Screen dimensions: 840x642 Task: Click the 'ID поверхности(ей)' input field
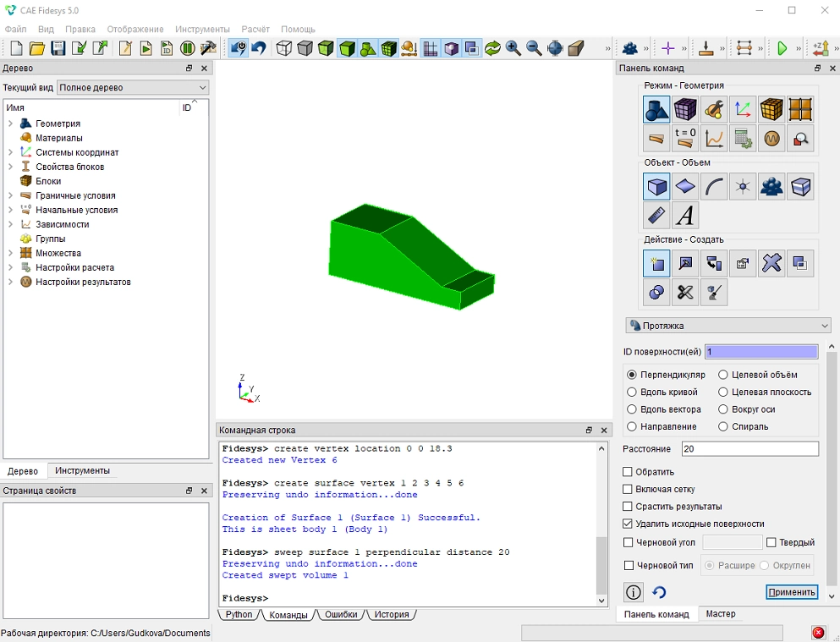tap(761, 352)
